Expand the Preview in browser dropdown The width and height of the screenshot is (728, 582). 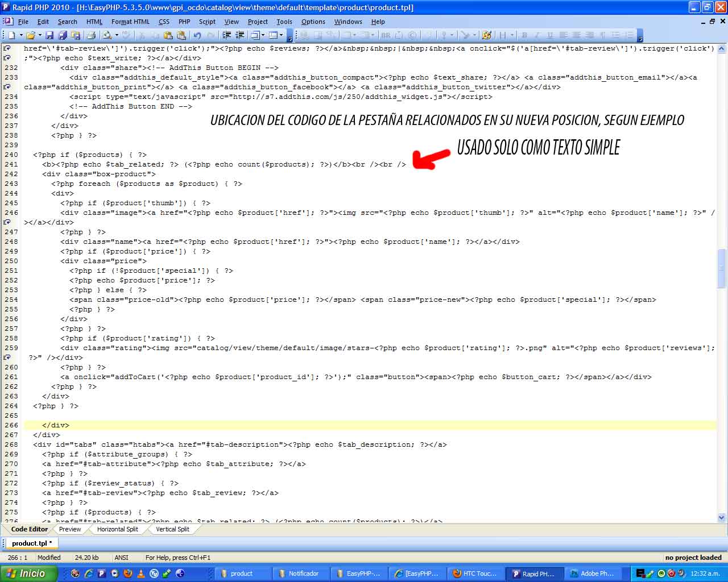coord(117,35)
